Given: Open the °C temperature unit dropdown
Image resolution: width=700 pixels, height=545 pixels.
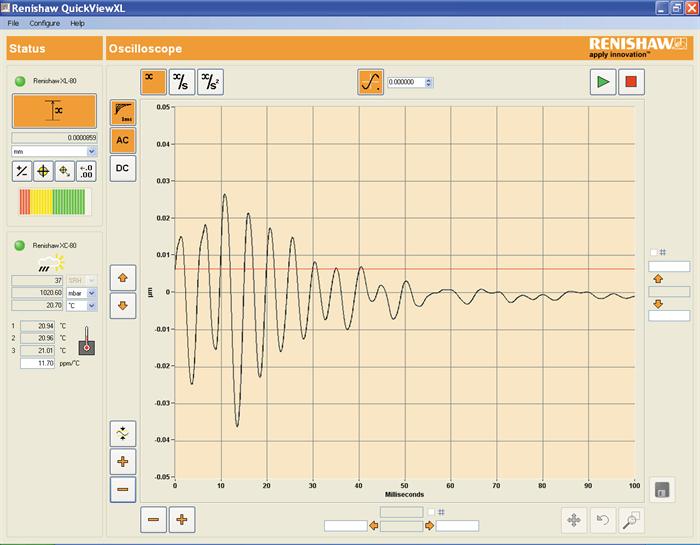Looking at the screenshot, I should click(x=91, y=306).
